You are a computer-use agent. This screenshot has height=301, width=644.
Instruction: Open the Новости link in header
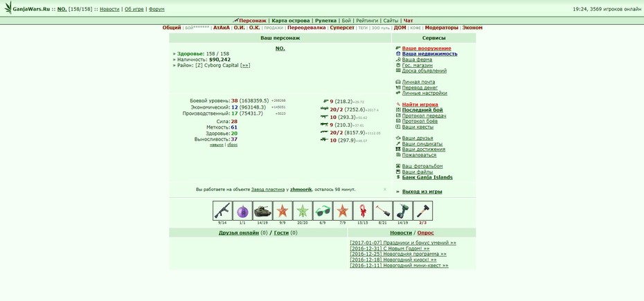109,9
